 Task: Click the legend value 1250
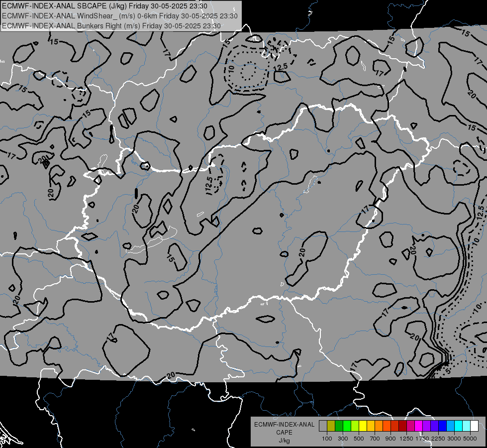(x=406, y=439)
